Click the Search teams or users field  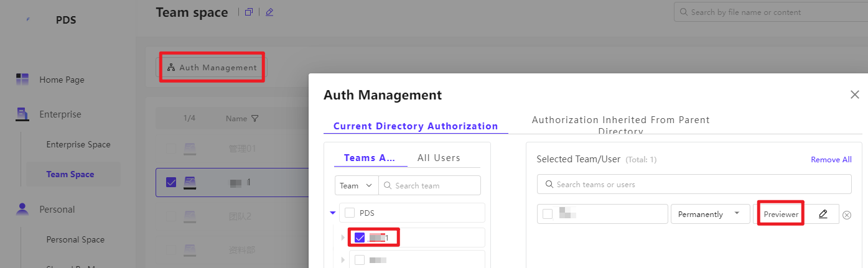click(694, 184)
